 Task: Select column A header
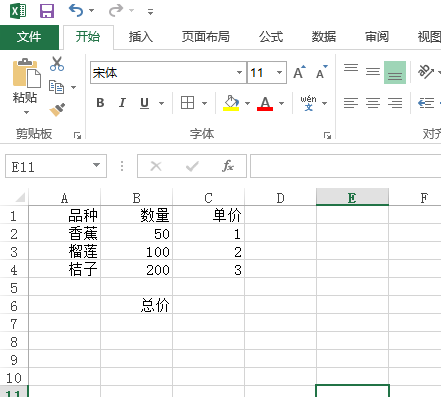tap(64, 198)
